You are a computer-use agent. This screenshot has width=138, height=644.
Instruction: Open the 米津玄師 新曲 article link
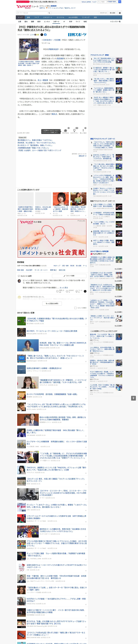coord(63,344)
